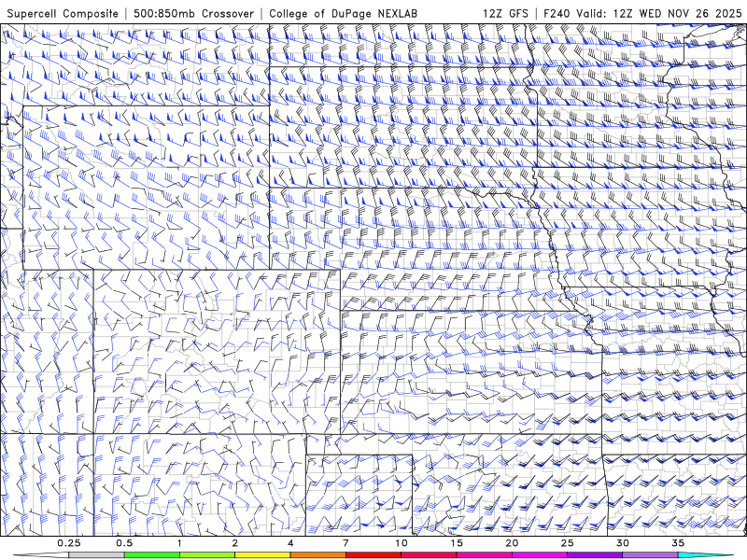This screenshot has width=747, height=560.
Task: Click the yellow-green color bar segment
Action: [x=207, y=555]
